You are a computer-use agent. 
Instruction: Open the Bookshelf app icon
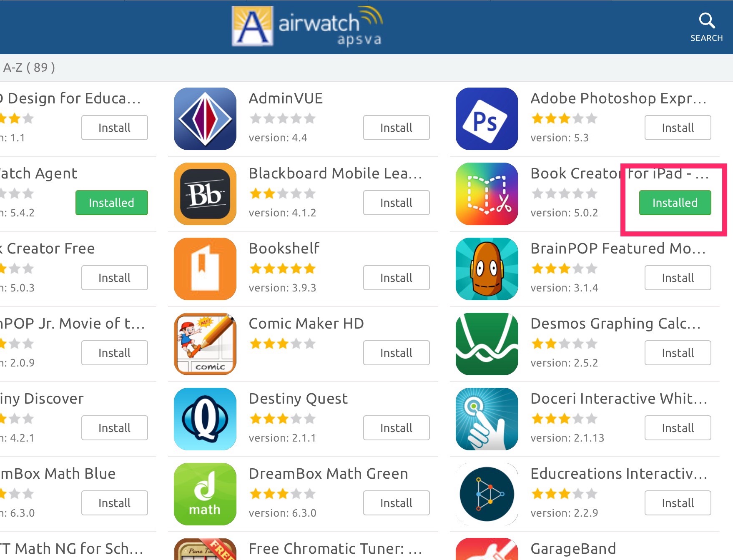coord(205,269)
